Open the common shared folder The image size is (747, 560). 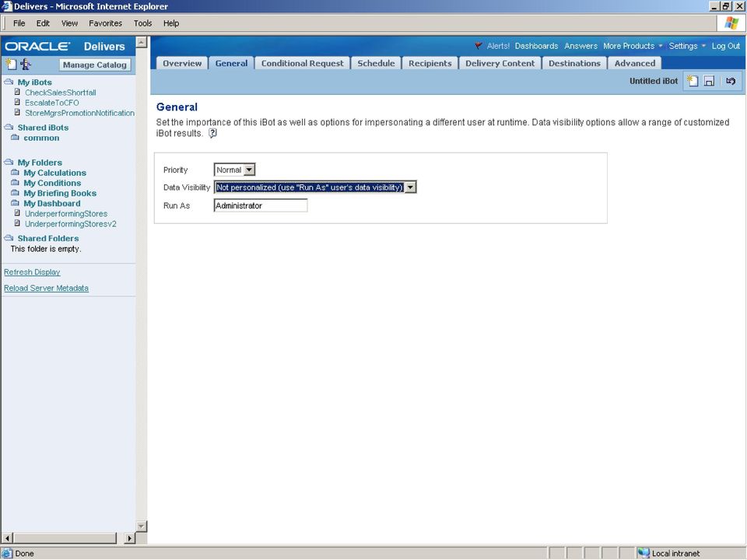[x=41, y=138]
